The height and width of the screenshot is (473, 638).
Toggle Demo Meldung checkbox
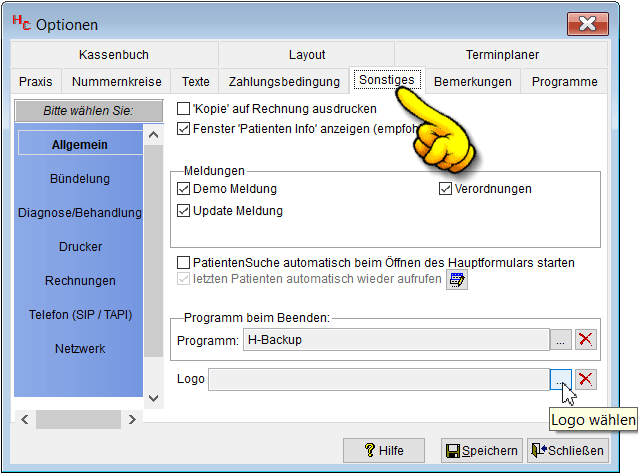(183, 189)
